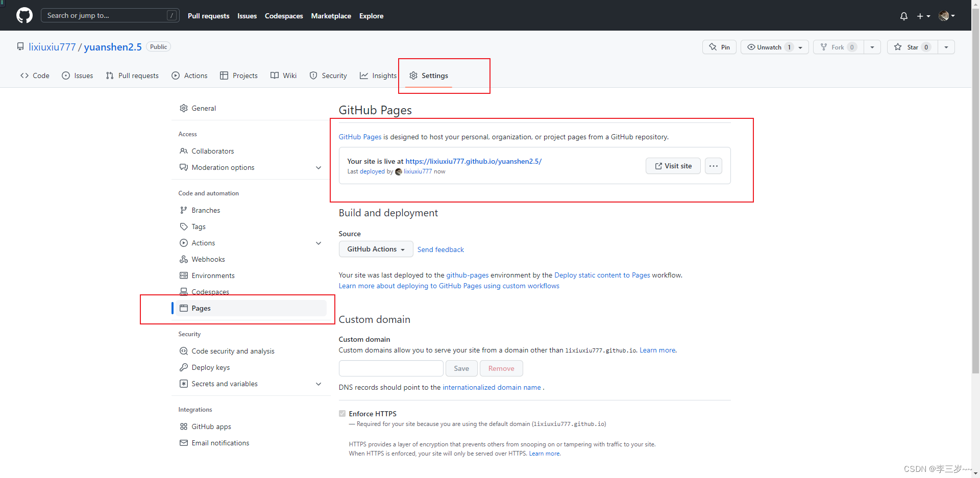Open the three-dots site options menu
This screenshot has height=478, width=980.
click(x=713, y=166)
